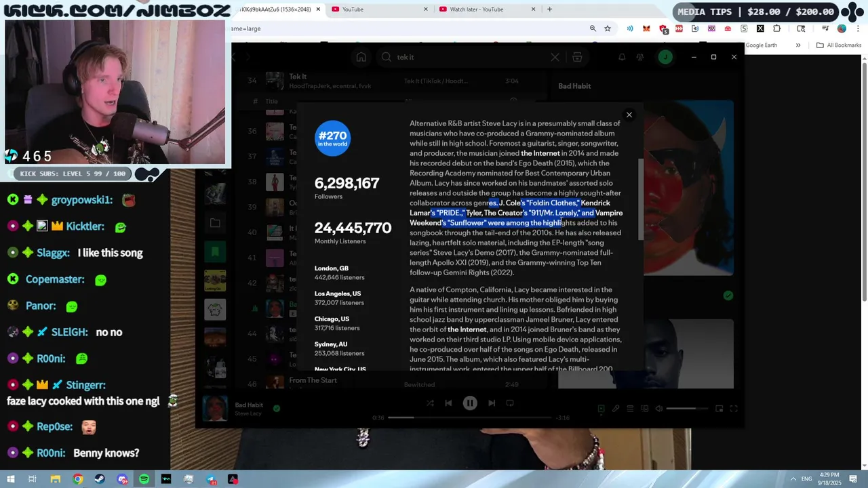Open Steam from the taskbar

coord(100,479)
